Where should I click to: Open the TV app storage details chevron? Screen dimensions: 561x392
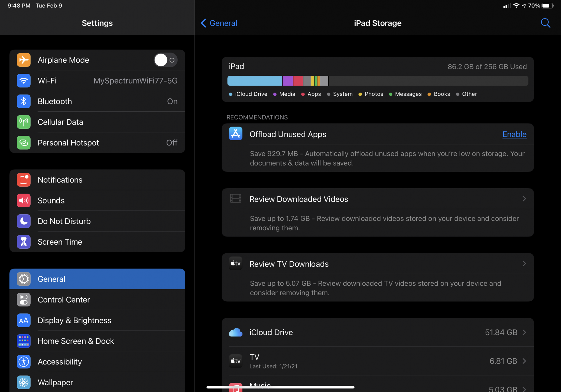(x=524, y=361)
